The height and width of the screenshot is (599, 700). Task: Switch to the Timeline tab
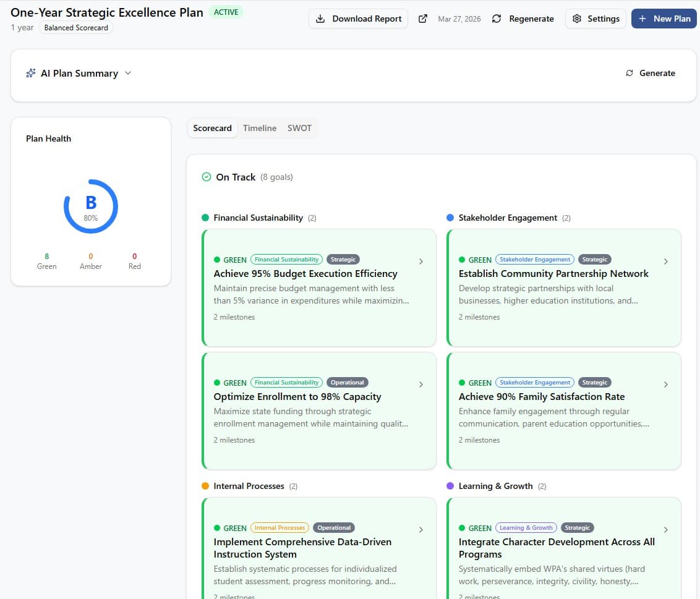260,128
